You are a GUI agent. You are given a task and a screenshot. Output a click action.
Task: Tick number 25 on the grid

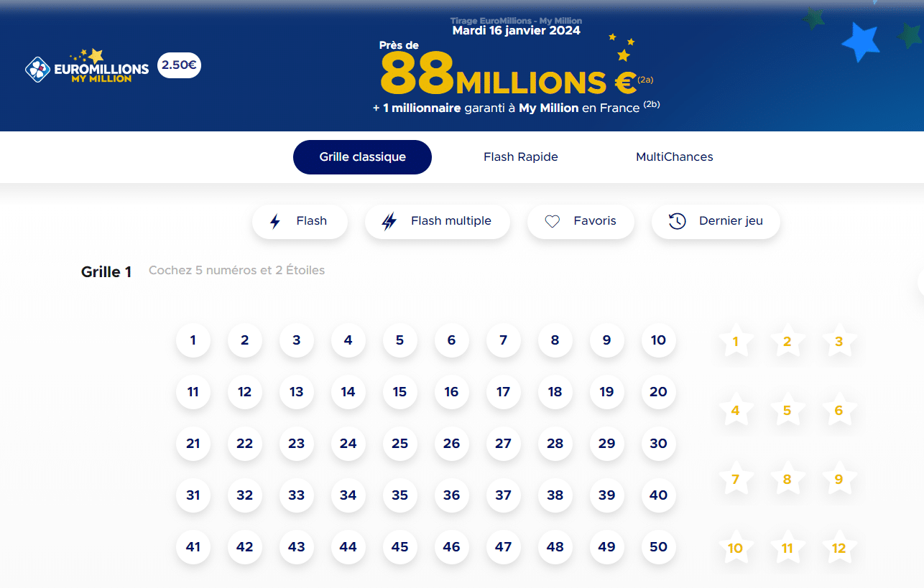coord(400,444)
